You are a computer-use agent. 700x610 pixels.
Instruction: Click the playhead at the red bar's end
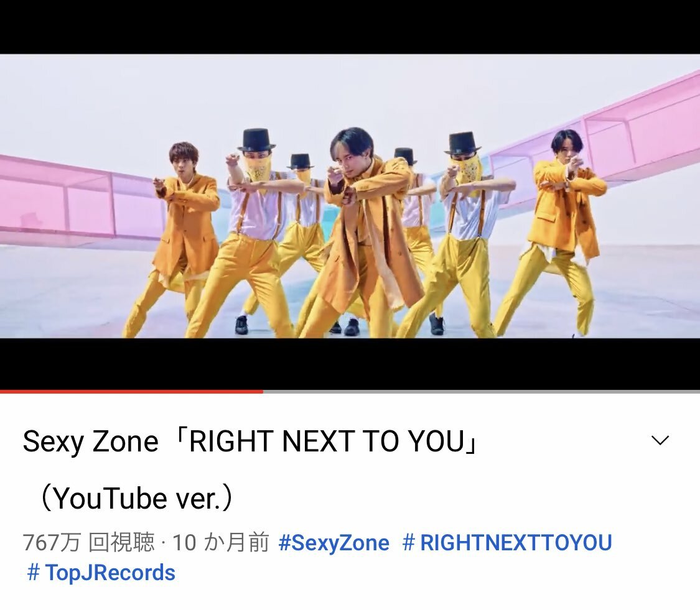263,391
